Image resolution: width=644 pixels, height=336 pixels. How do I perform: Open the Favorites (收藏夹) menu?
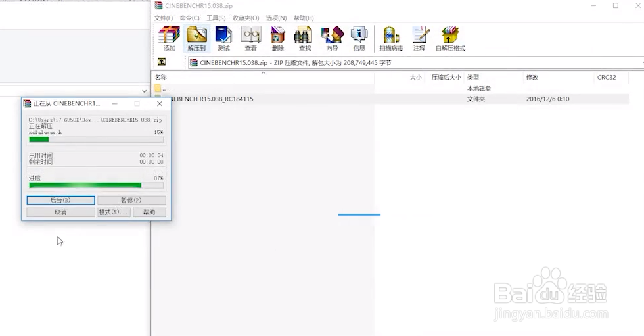coord(246,18)
